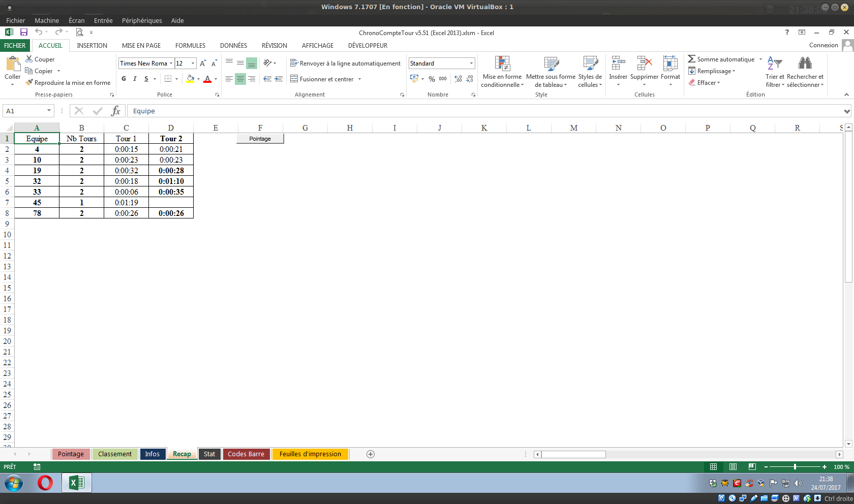
Task: Open the FORMULES ribbon tab
Action: (190, 45)
